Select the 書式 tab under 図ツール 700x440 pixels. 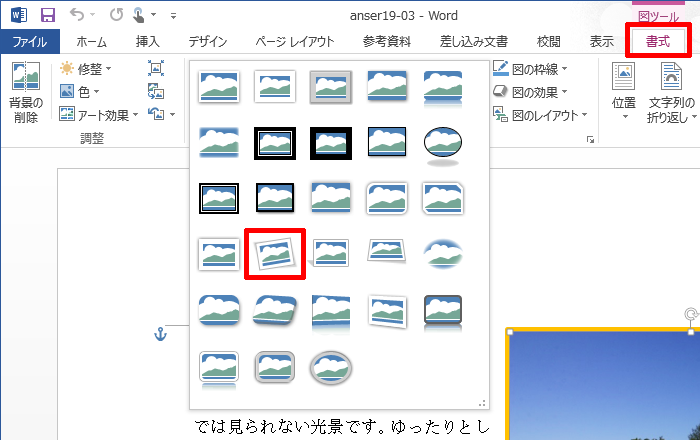(658, 41)
